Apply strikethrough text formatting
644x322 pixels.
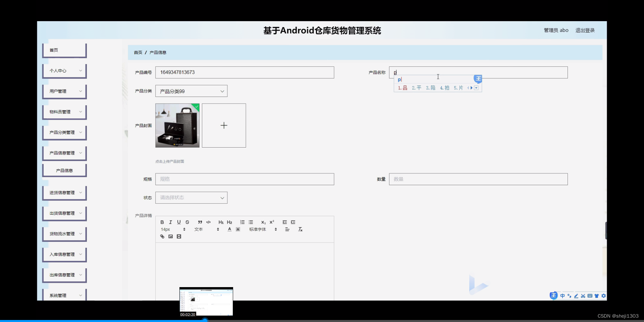[187, 222]
